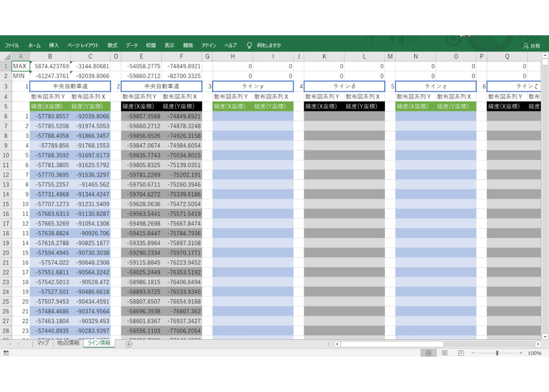Switch to the 地点情報 sheet tab

click(x=68, y=343)
